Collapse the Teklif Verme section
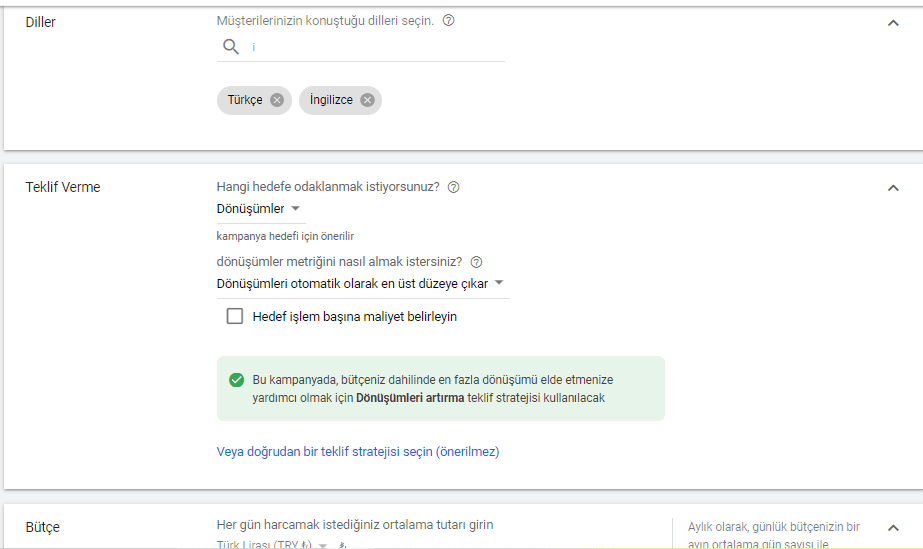 tap(893, 188)
